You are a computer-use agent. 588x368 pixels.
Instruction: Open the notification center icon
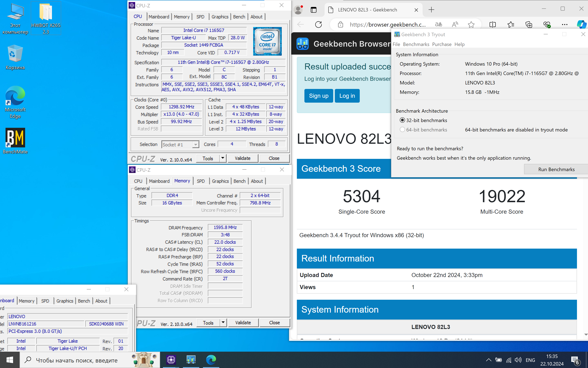pyautogui.click(x=576, y=360)
